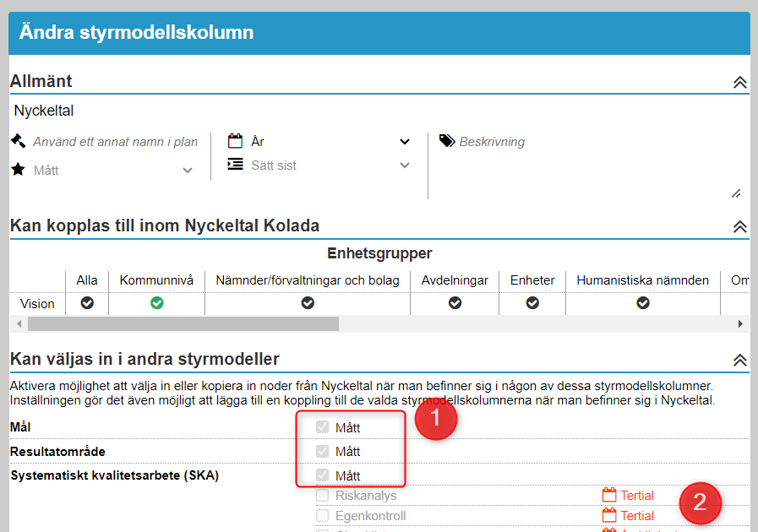The height and width of the screenshot is (532, 758).
Task: Toggle Mått checkbox in Systematiskt kvalitetsarbete row
Action: pos(322,475)
